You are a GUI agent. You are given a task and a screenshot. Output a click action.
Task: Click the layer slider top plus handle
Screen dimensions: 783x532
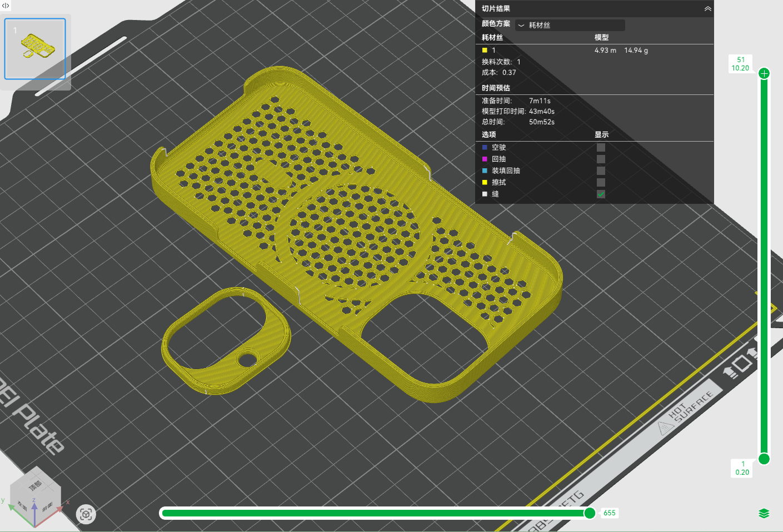click(764, 73)
